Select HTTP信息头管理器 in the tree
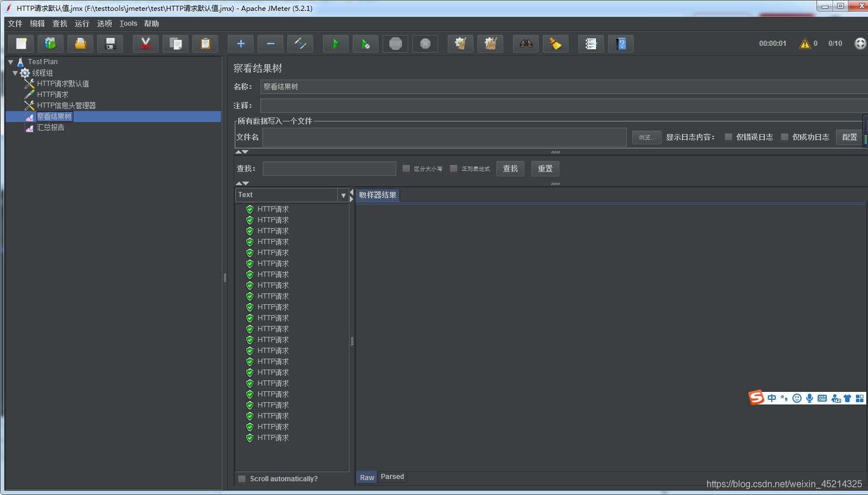 (66, 105)
